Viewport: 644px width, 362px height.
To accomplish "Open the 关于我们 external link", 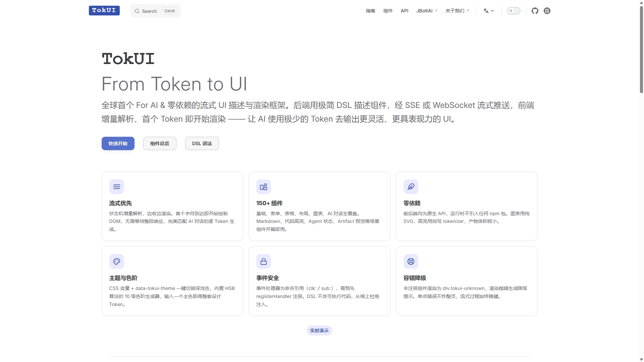I will point(458,11).
